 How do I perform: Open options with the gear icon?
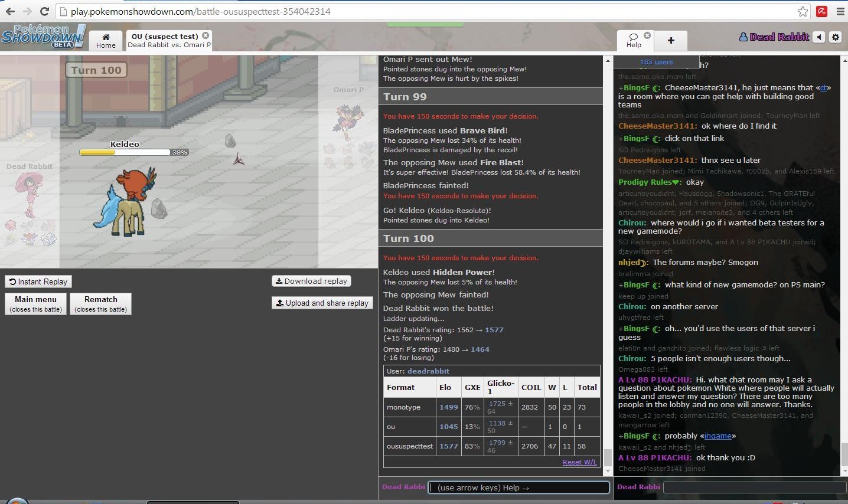coord(836,37)
